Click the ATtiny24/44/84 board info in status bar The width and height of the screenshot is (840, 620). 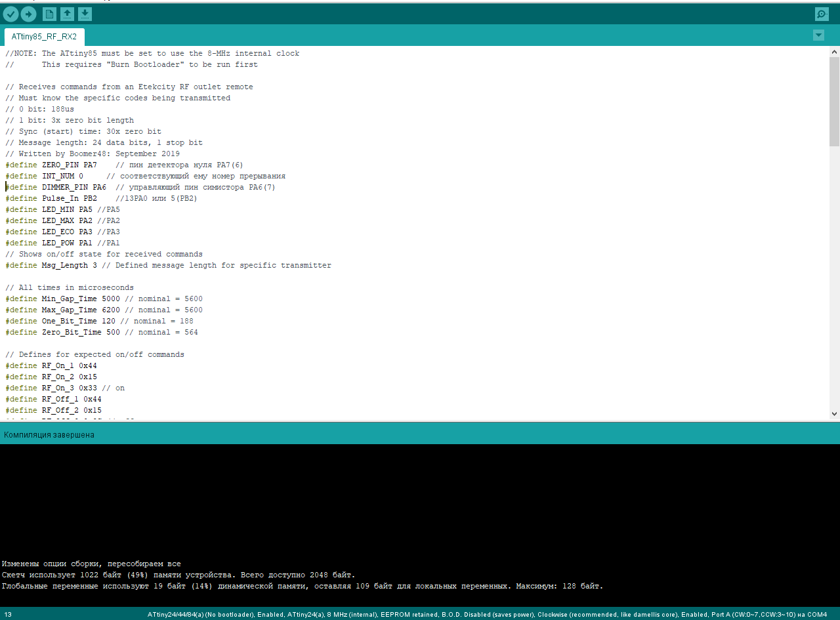click(487, 615)
